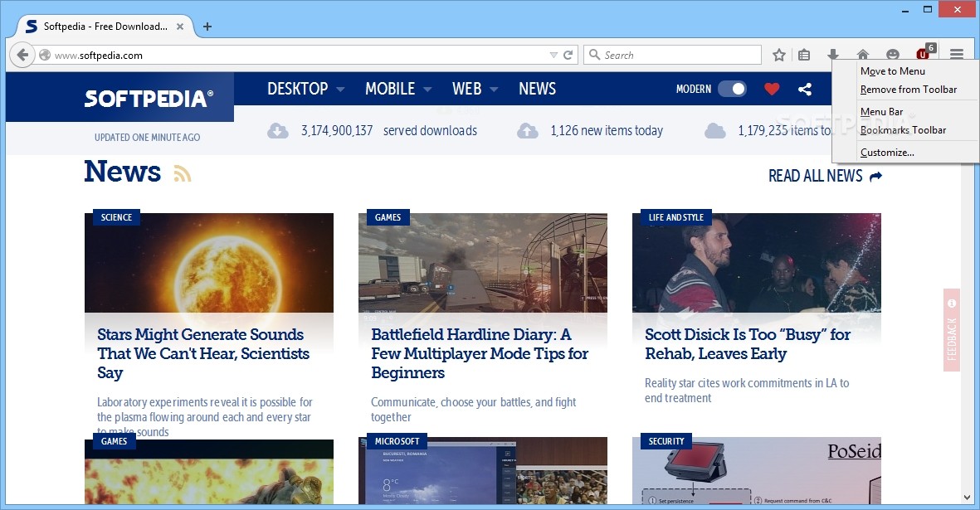The width and height of the screenshot is (980, 510).
Task: Toggle the MODERN view switch
Action: point(731,89)
